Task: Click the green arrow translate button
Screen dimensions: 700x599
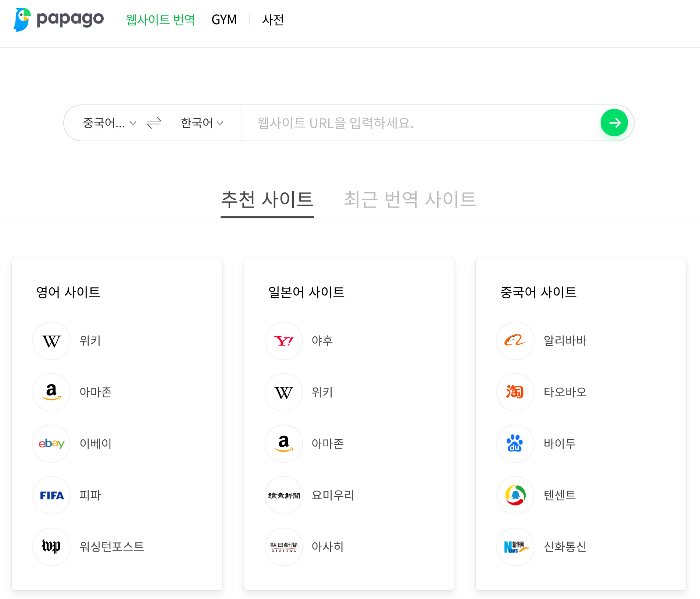Action: [x=614, y=123]
